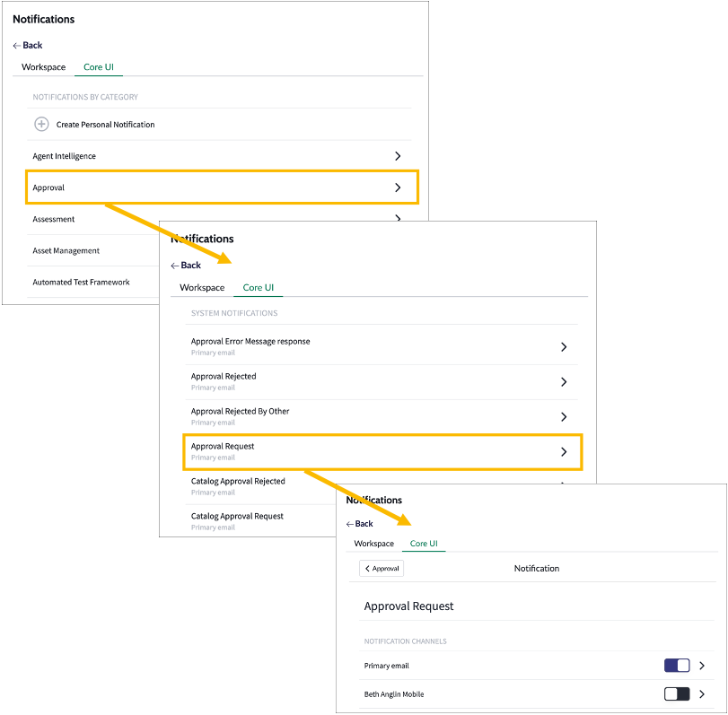Enable the Beth Anglin Mobile notification toggle

677,693
